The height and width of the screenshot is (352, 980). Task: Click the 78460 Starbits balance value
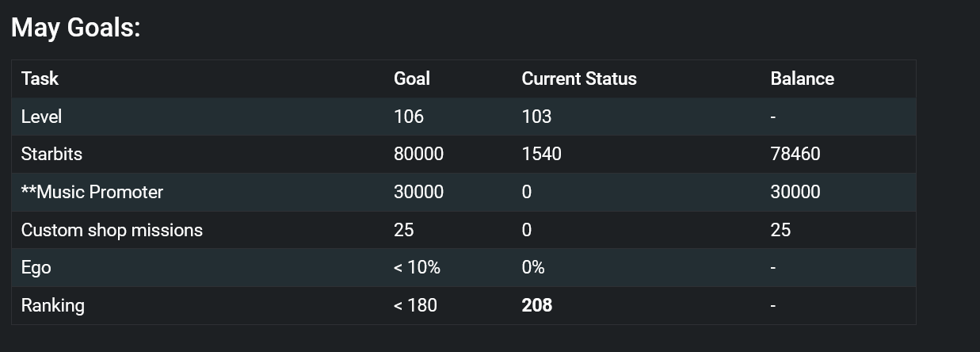pos(795,154)
